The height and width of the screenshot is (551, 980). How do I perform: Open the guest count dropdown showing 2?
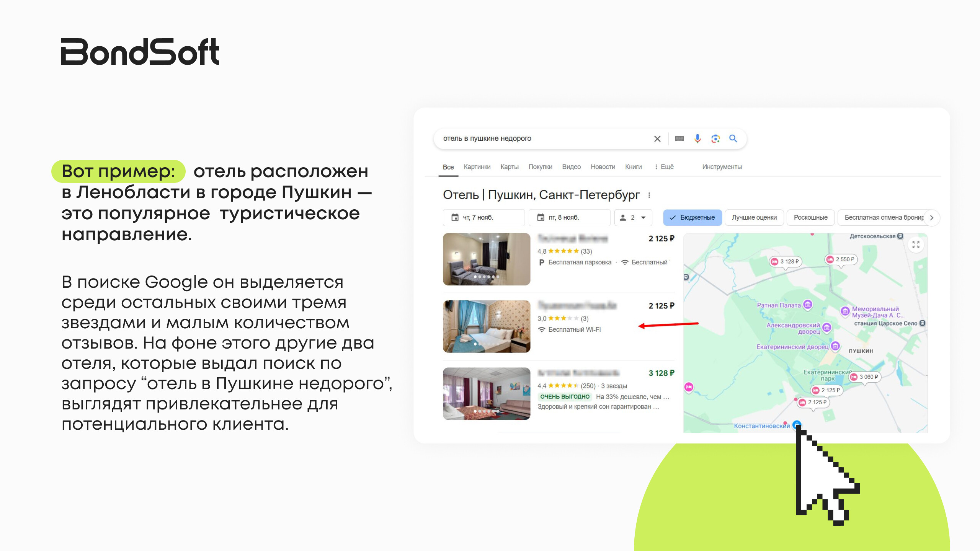633,217
